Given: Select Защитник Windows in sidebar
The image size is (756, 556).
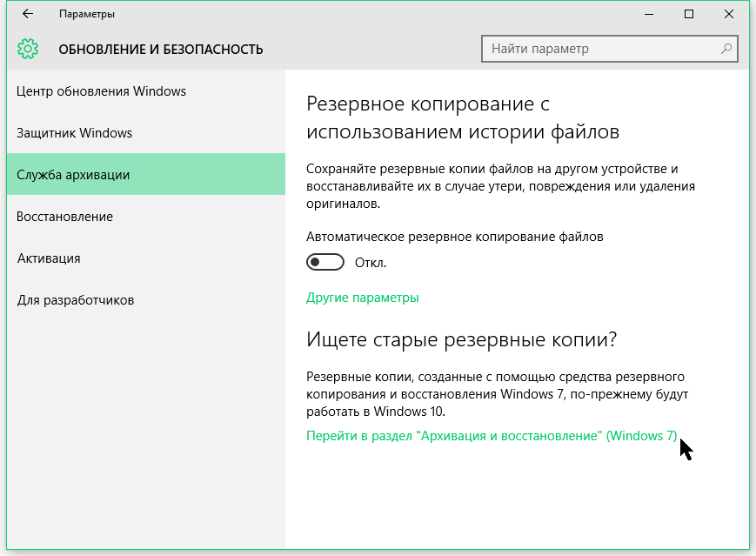Looking at the screenshot, I should pos(74,133).
